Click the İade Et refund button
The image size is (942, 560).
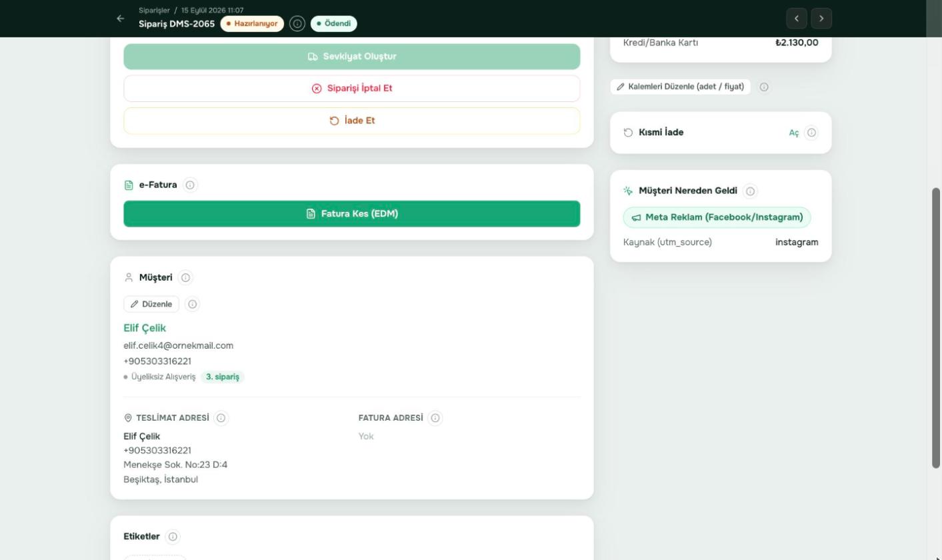(x=352, y=121)
